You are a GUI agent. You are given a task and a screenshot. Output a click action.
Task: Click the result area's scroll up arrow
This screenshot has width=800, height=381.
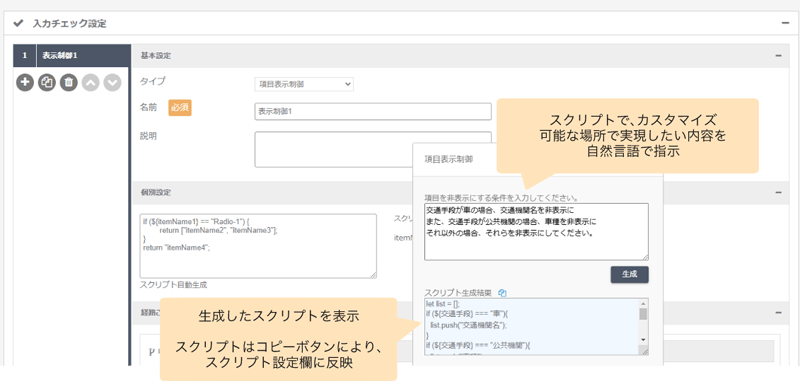pos(643,302)
